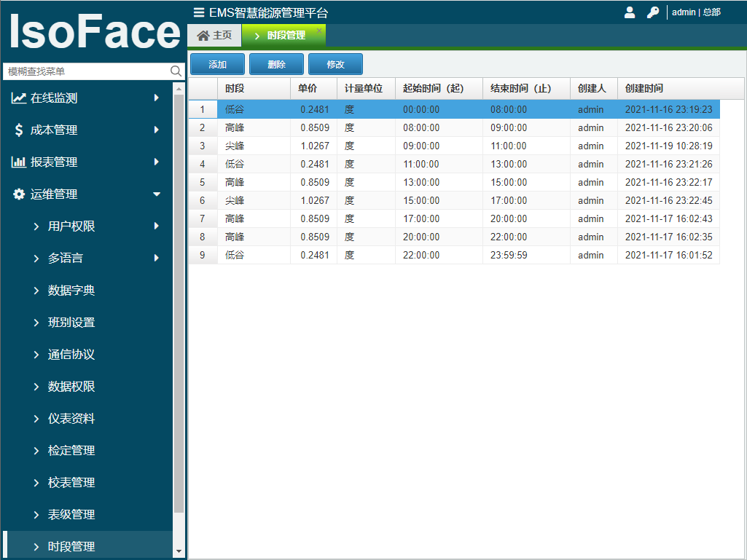Sort by 创建人 column header
Image resolution: width=747 pixels, height=560 pixels.
(x=594, y=89)
